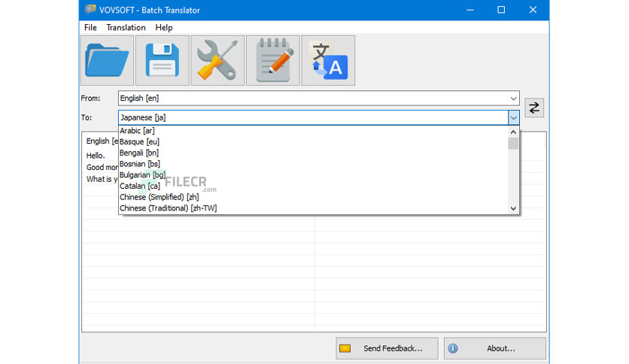Save using the floppy disk icon

pos(163,60)
